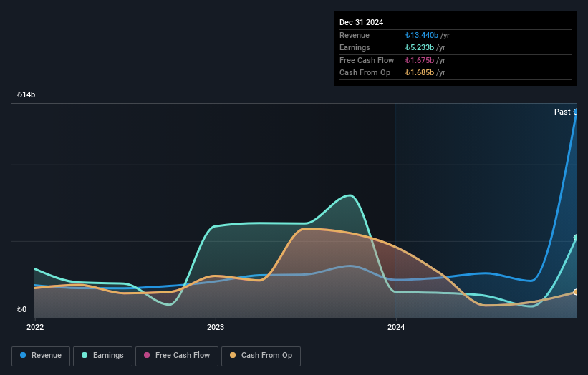Image resolution: width=588 pixels, height=375 pixels.
Task: Toggle the Free Cash Flow legend series
Action: 177,356
